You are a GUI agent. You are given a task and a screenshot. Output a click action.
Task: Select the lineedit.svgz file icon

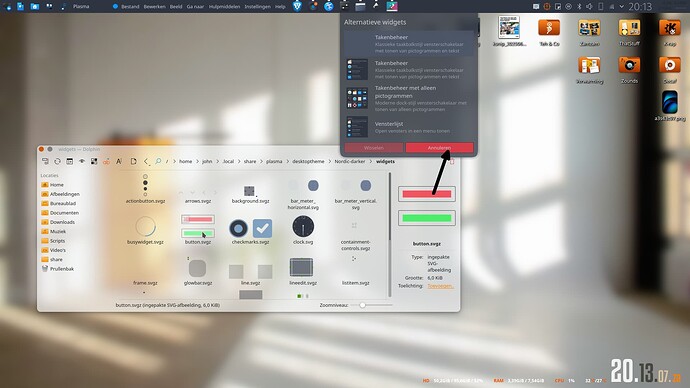pos(301,267)
